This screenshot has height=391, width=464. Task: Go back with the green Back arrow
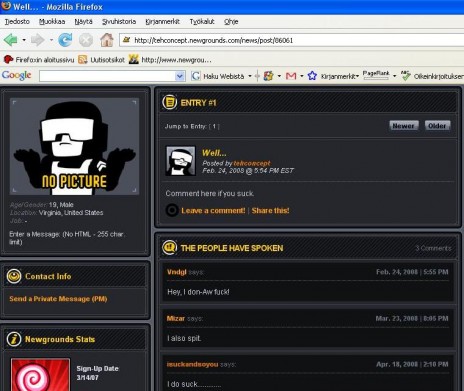11,40
